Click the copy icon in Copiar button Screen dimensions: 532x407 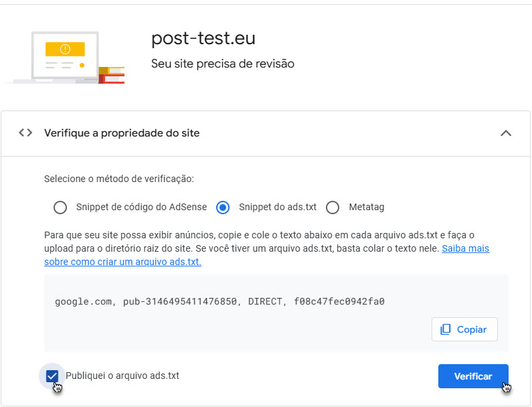(445, 329)
